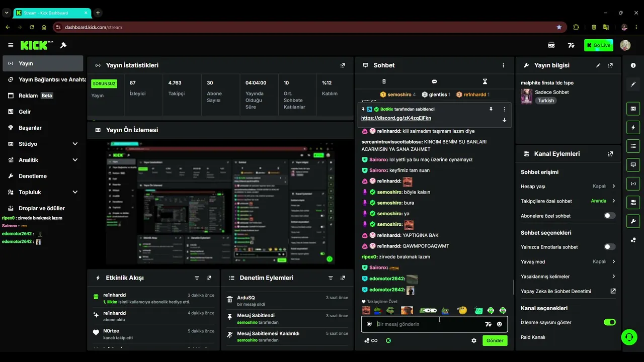
Task: Open the hamburger menu beside the Kick logo
Action: [x=11, y=45]
